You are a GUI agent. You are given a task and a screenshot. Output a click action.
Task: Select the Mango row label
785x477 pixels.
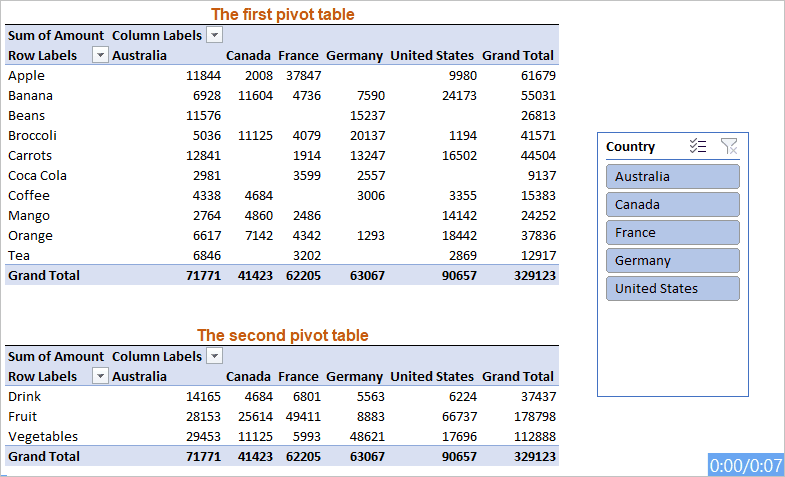[x=29, y=216]
